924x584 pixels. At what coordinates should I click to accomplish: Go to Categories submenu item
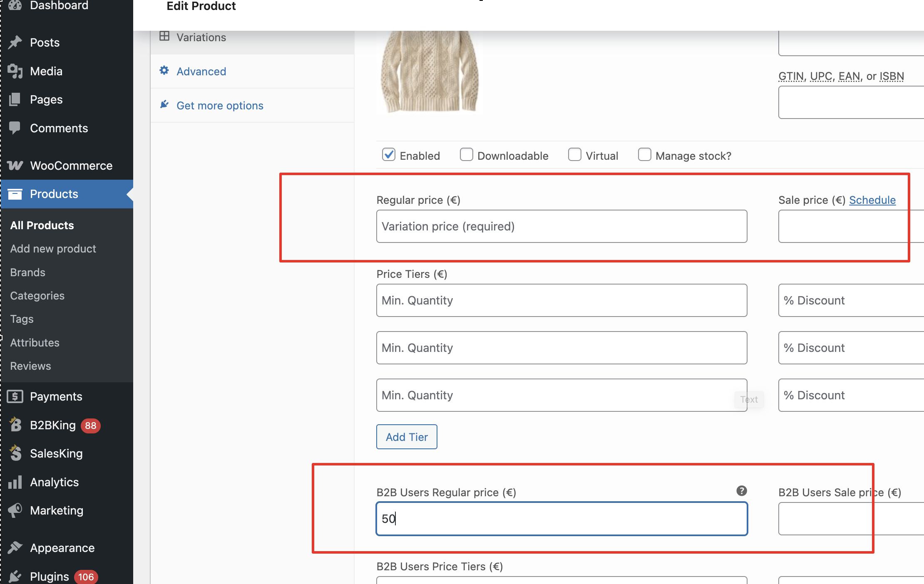pyautogui.click(x=37, y=296)
